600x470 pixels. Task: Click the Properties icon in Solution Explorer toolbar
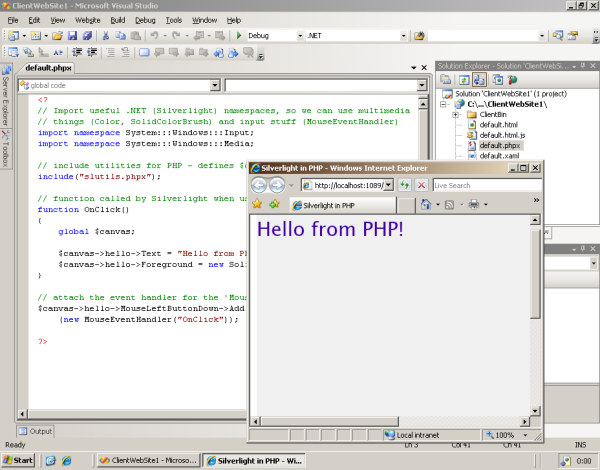(x=445, y=80)
